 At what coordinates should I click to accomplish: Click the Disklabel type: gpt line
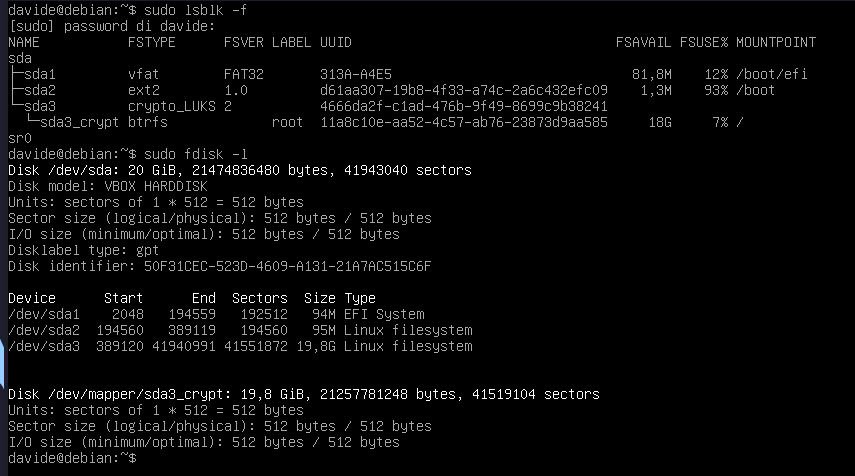click(83, 251)
